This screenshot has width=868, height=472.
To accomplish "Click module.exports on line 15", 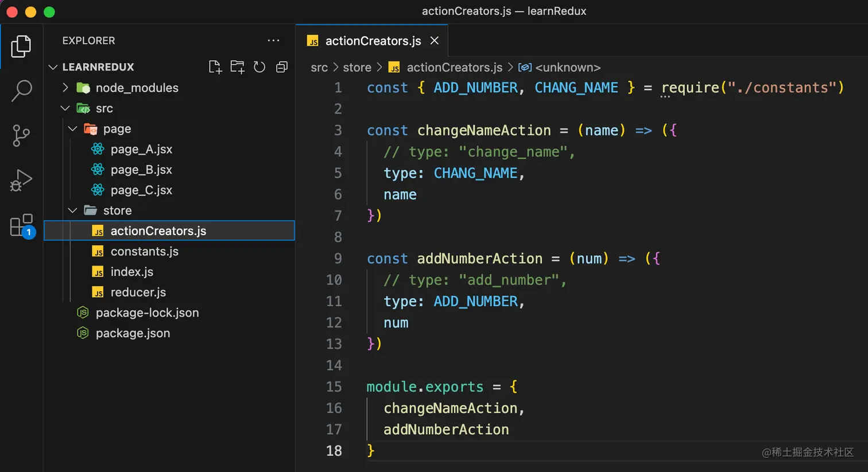I will (425, 387).
